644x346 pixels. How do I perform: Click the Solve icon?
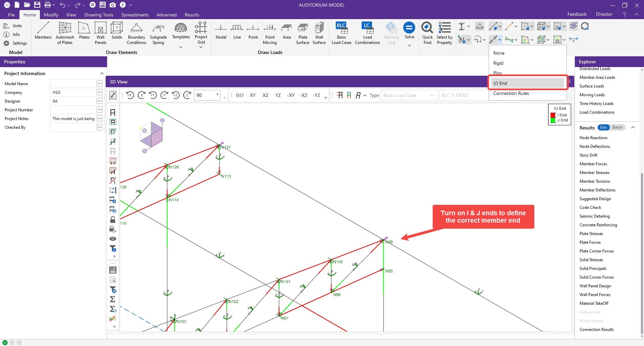coord(409,28)
